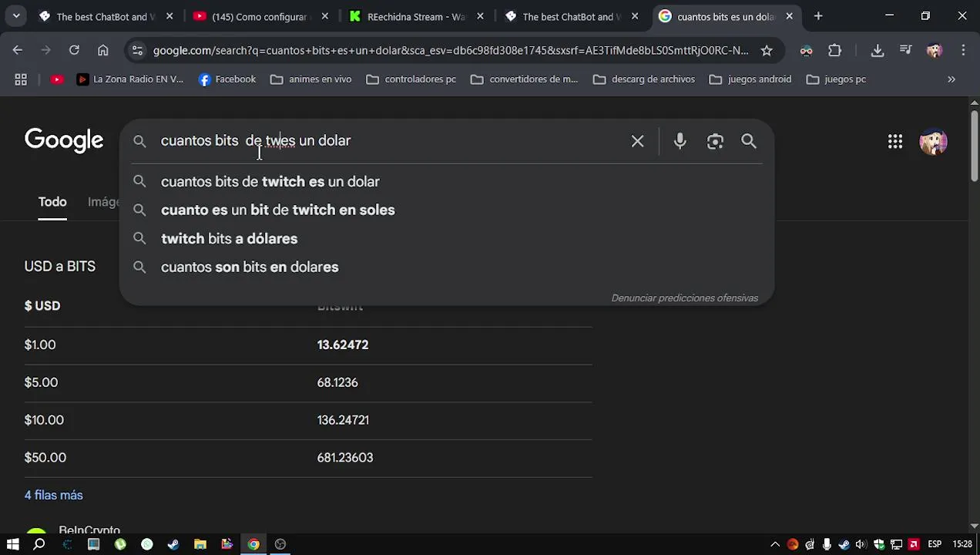The height and width of the screenshot is (555, 980).
Task: Open La Zona Radio EN V... bookmark
Action: click(129, 79)
